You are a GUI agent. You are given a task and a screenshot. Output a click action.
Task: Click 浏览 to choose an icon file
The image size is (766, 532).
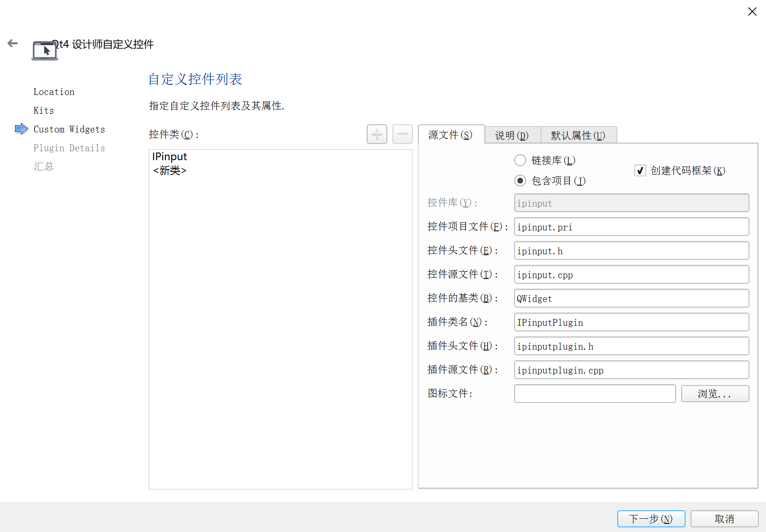click(x=715, y=394)
